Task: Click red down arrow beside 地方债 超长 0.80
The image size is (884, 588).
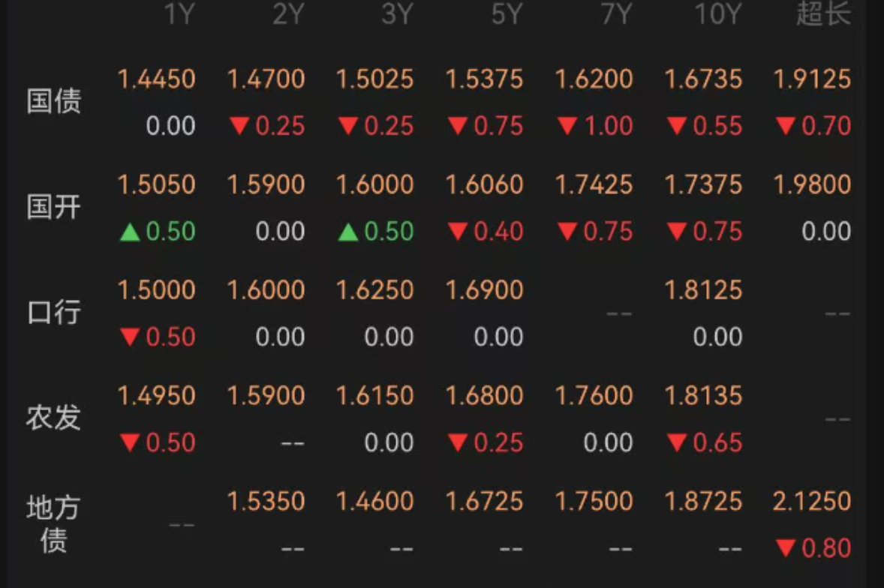Action: pos(786,548)
